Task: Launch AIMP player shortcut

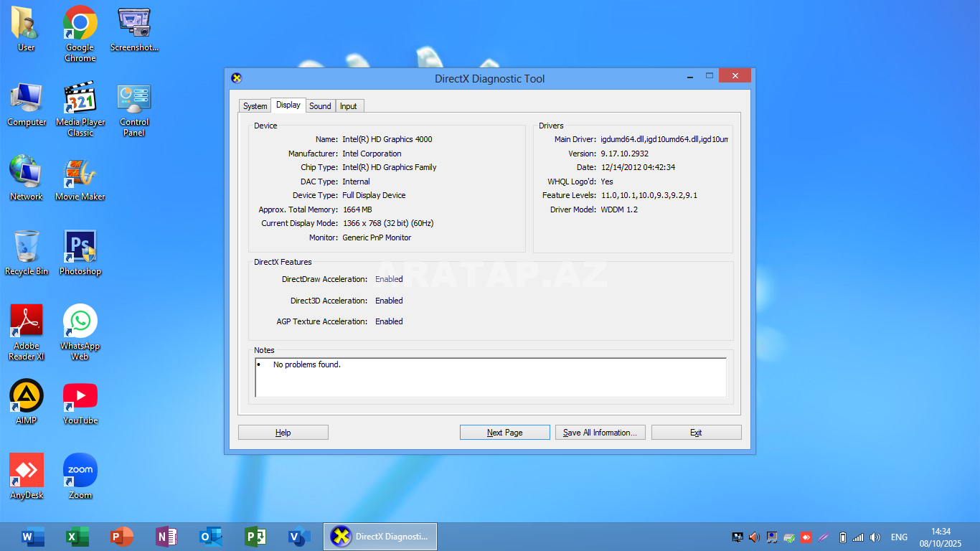Action: [27, 401]
